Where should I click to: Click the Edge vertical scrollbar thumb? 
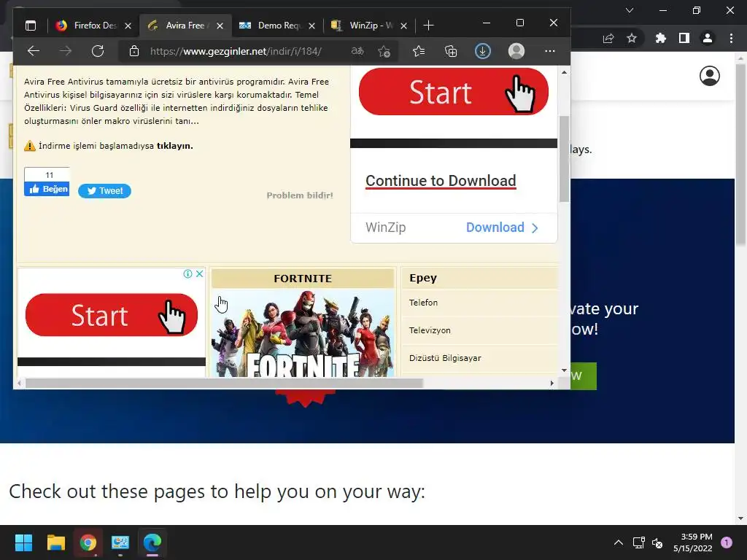click(564, 158)
